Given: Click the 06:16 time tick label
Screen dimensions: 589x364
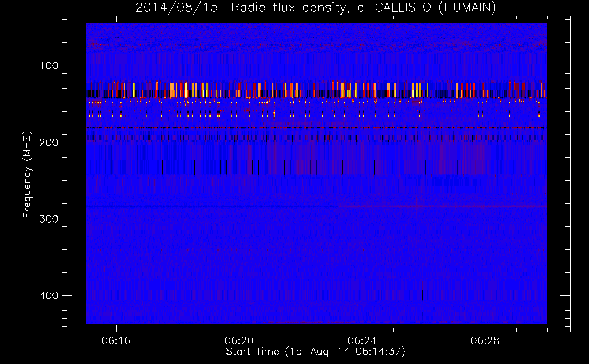Looking at the screenshot, I should click(116, 341).
